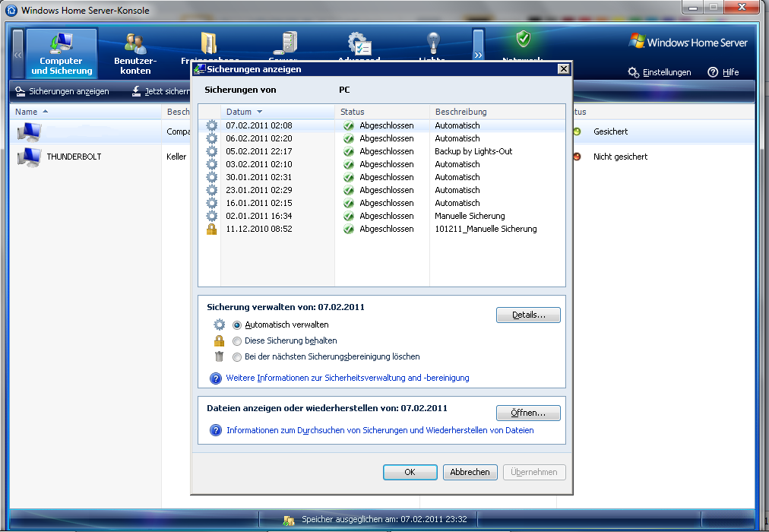The height and width of the screenshot is (532, 769).
Task: Click the gear icon of 16.01.2011 backup
Action: (x=211, y=203)
